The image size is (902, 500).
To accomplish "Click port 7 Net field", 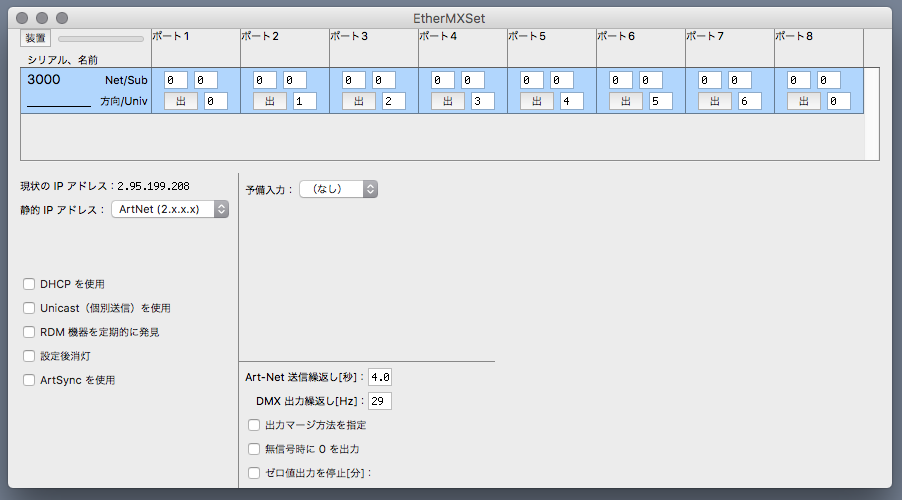I will click(710, 80).
